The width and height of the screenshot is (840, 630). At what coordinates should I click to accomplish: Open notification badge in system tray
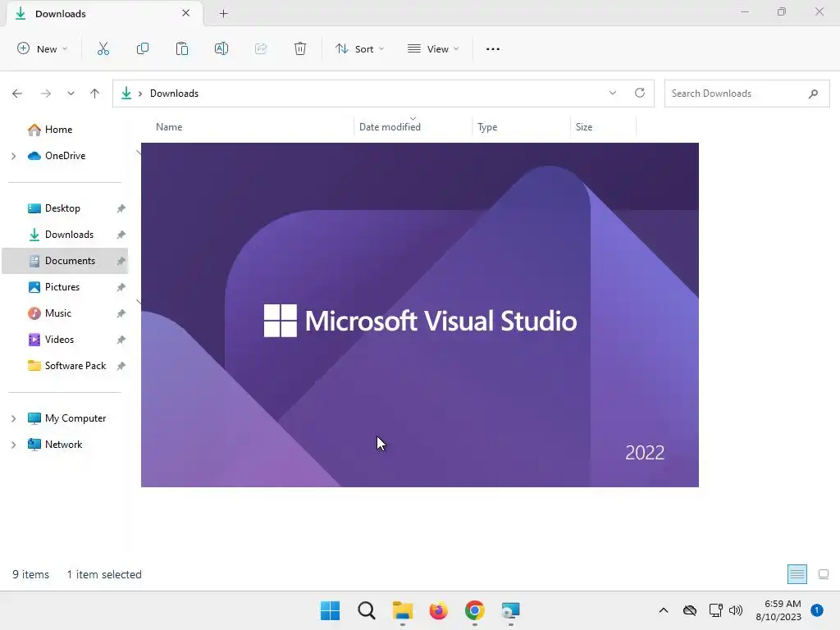tap(817, 610)
